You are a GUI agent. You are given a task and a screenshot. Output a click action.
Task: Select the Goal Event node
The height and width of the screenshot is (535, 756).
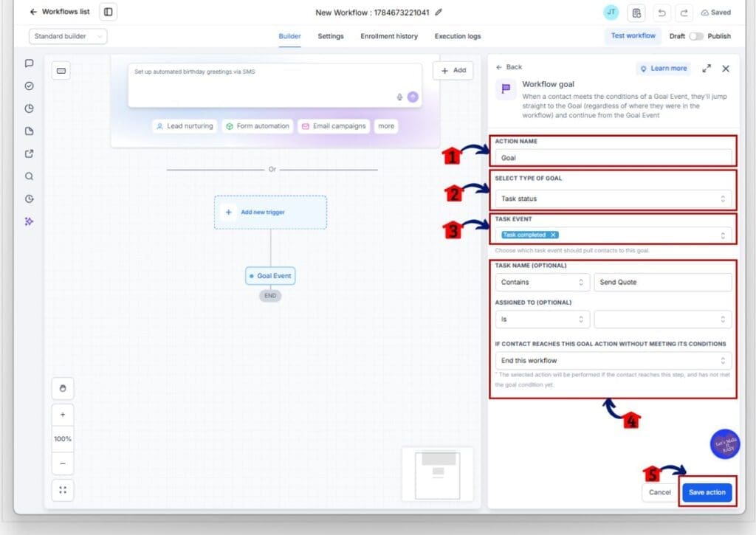click(x=270, y=276)
